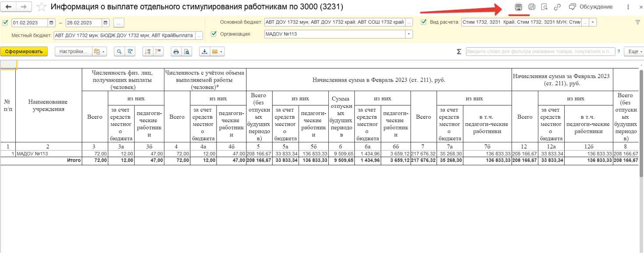Open the Обсуждение discussion panel

point(591,7)
